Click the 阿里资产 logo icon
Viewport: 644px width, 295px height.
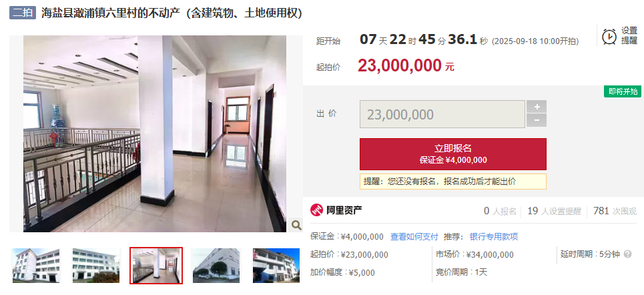click(316, 210)
